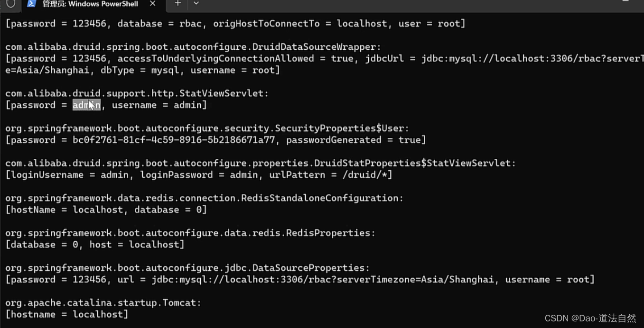The width and height of the screenshot is (644, 328).
Task: Click the PowerShell icon on the tab
Action: (x=31, y=4)
